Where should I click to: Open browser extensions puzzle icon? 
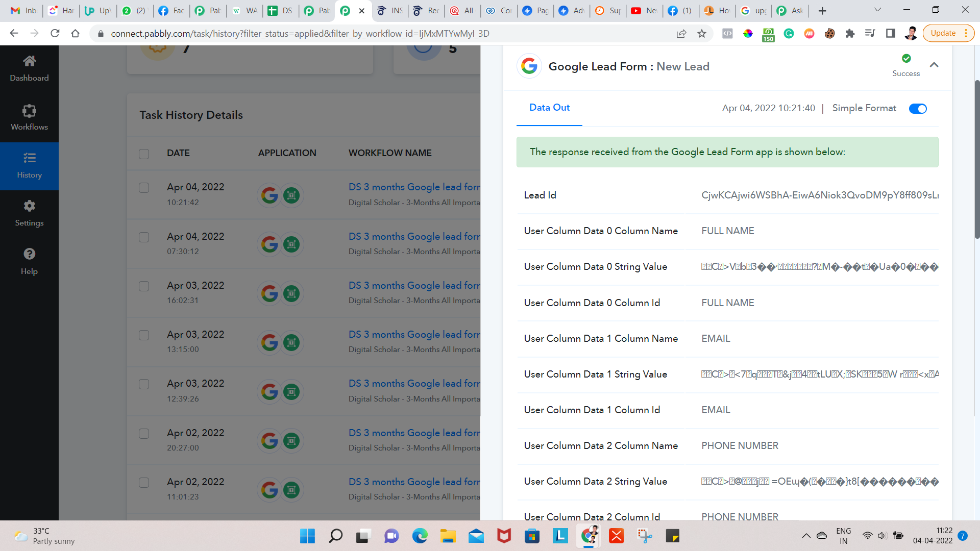(850, 34)
